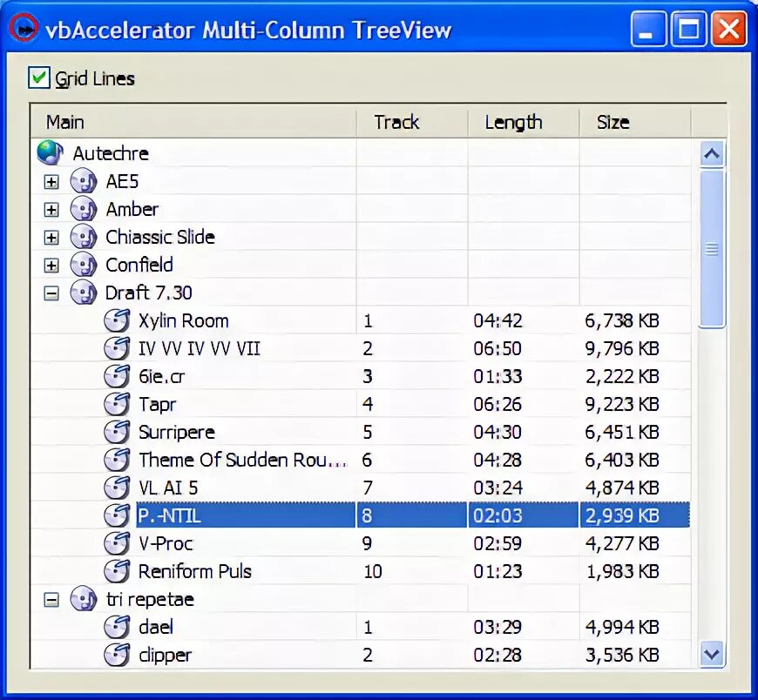Expand the Amber album node

point(51,210)
